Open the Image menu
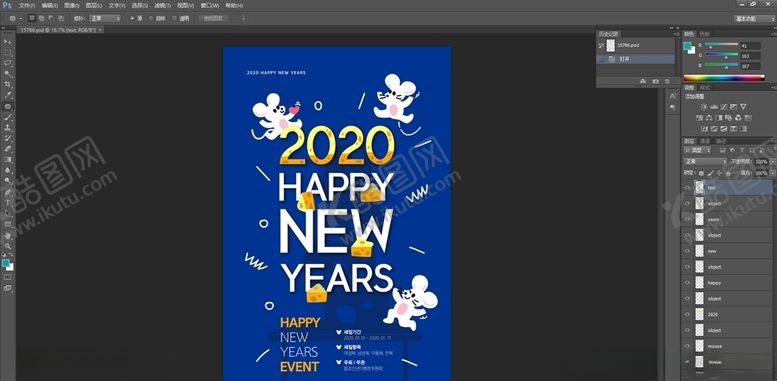 [72, 5]
